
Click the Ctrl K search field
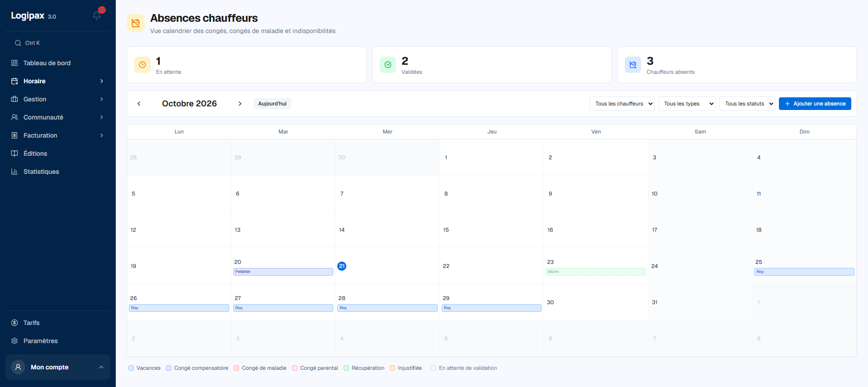(x=58, y=43)
